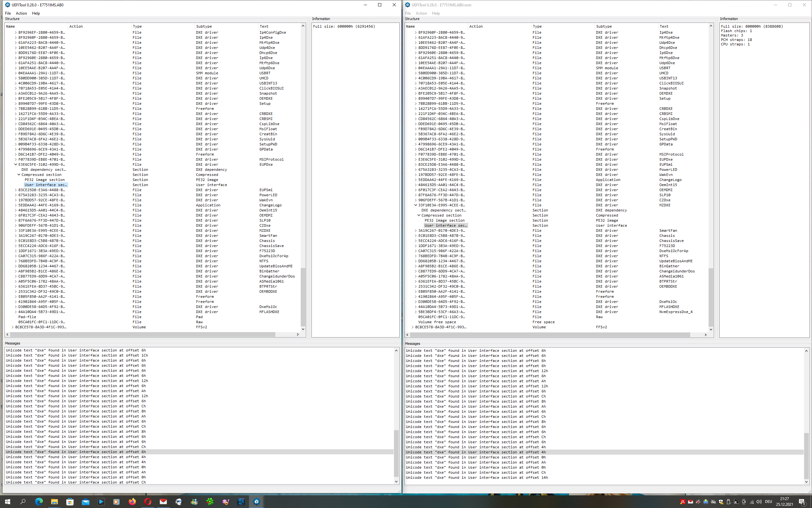Expand the 899407D7-99FE-43D8 Setup file in the left window

click(16, 104)
